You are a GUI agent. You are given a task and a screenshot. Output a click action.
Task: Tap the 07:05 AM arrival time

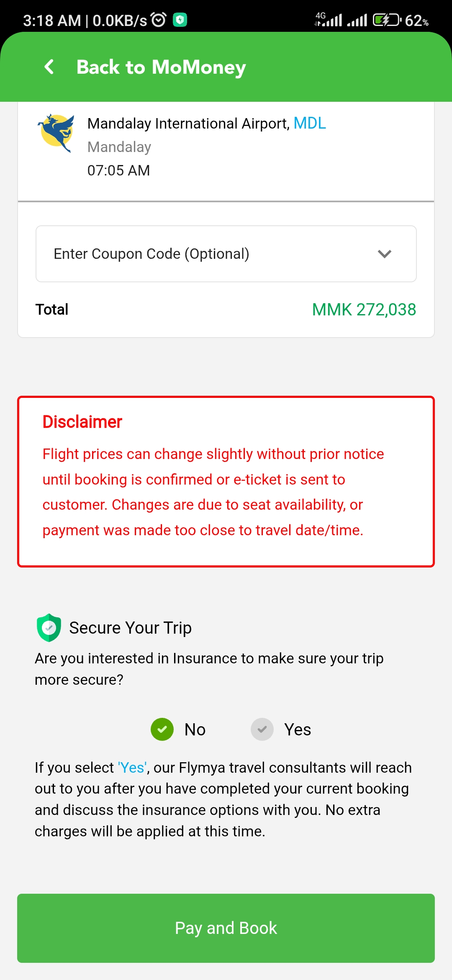(x=118, y=170)
